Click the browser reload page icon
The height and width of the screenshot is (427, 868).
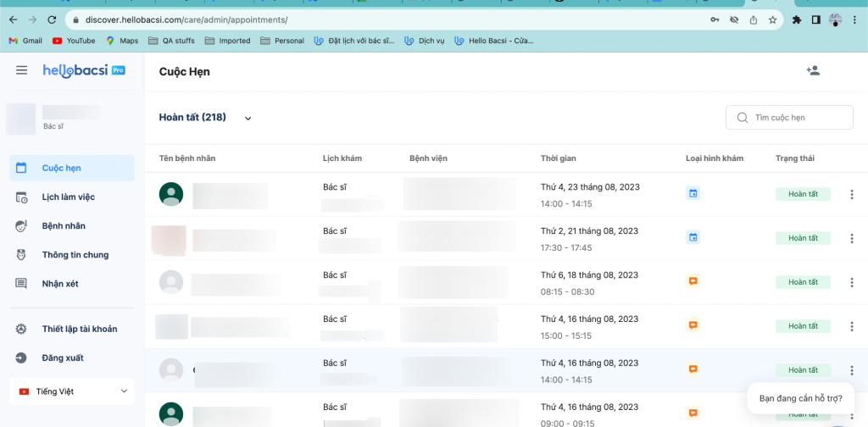[53, 19]
